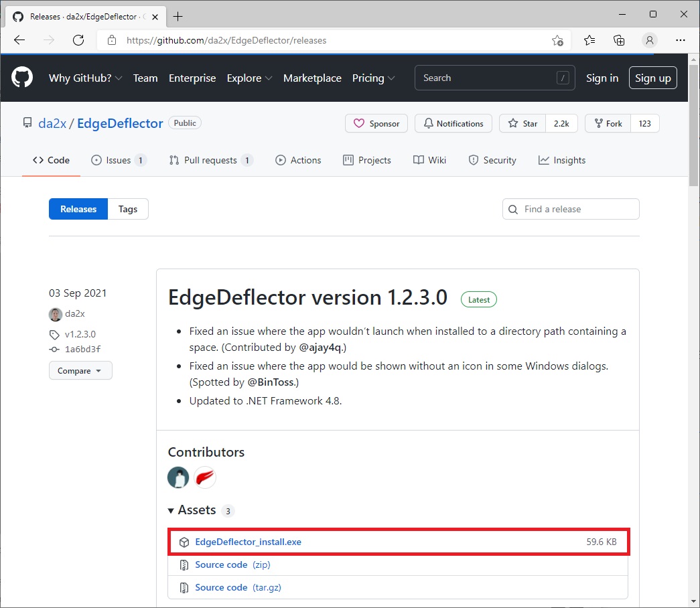Add page to favorites star icon
This screenshot has height=608, width=700.
pos(557,40)
